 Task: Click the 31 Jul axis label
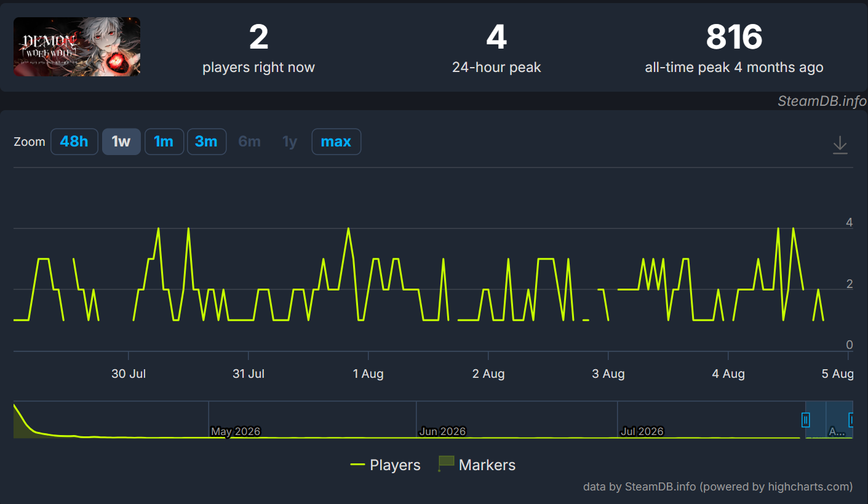click(x=249, y=374)
